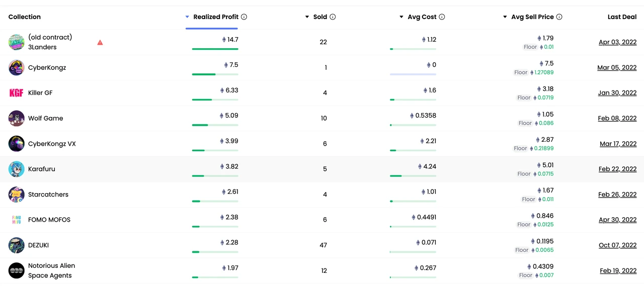Click the info icon beside Realized Profit
The image size is (644, 288).
click(x=244, y=17)
